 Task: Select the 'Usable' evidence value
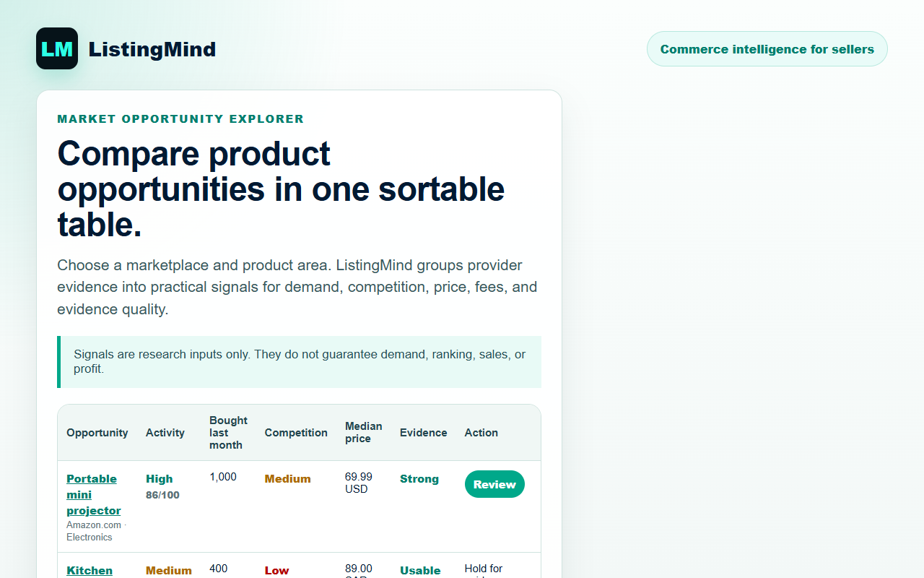click(420, 571)
